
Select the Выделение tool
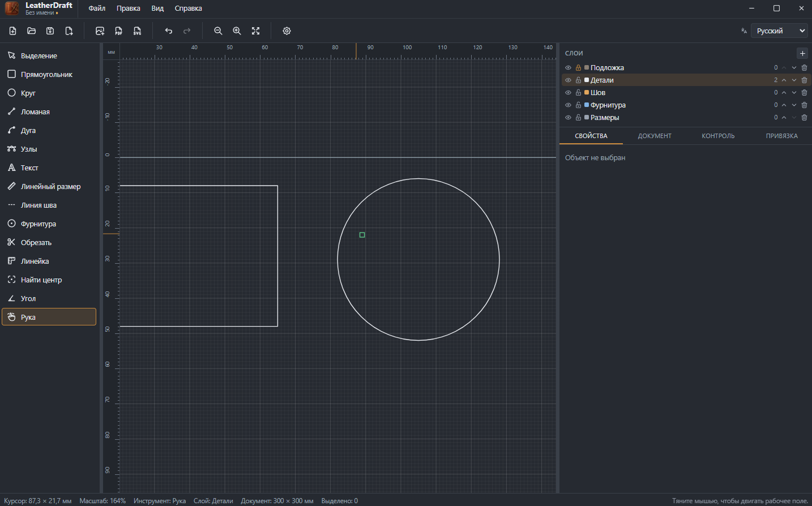click(x=49, y=55)
